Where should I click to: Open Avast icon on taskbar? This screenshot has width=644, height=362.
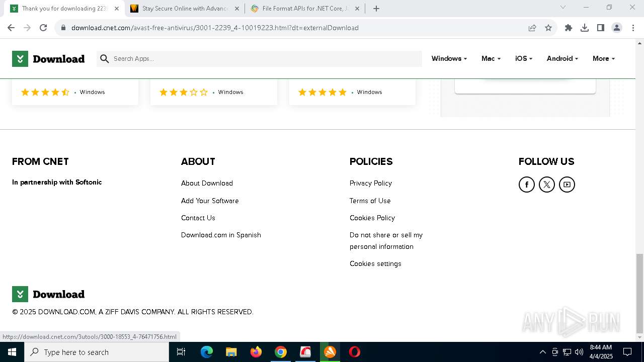[x=330, y=352]
